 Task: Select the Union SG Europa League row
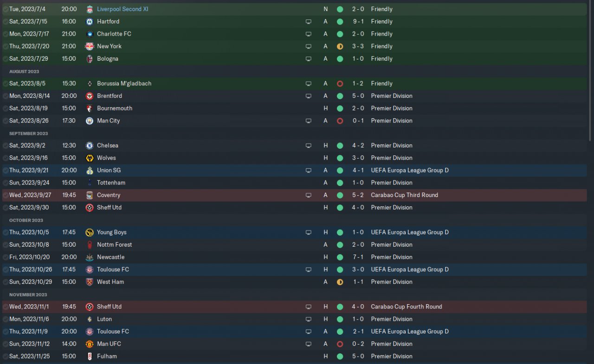294,170
